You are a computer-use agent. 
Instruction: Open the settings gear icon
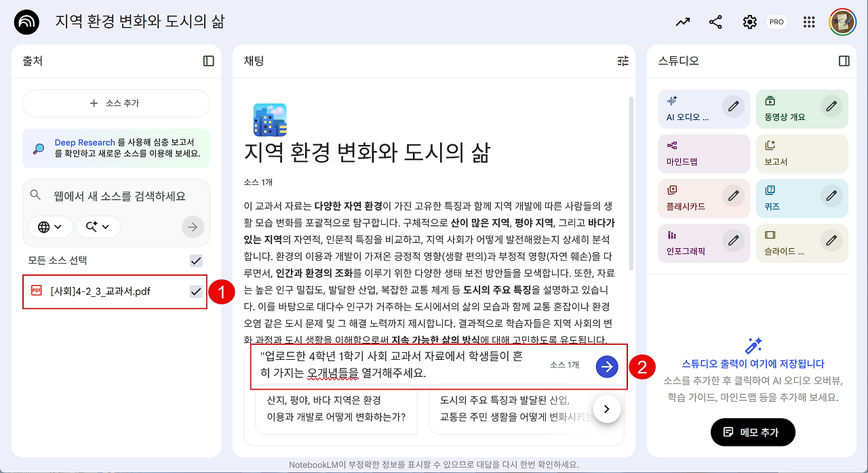[x=749, y=22]
